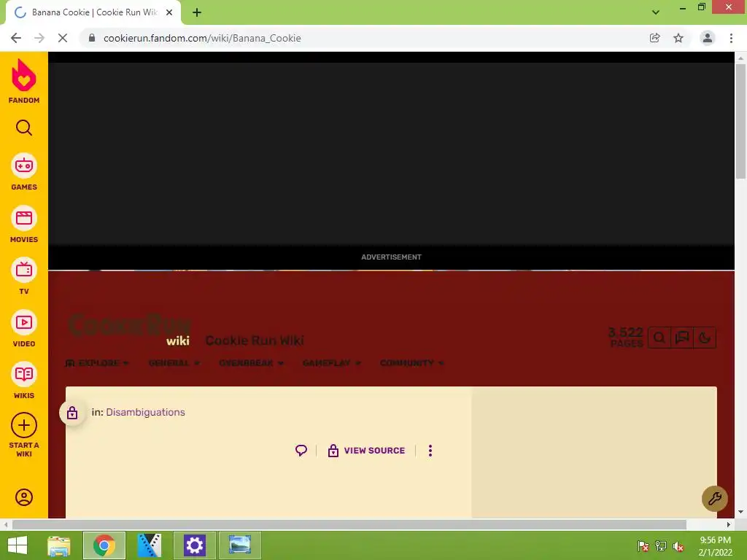The width and height of the screenshot is (747, 560).
Task: Select the Banana Cookie browser tab
Action: pyautogui.click(x=93, y=12)
